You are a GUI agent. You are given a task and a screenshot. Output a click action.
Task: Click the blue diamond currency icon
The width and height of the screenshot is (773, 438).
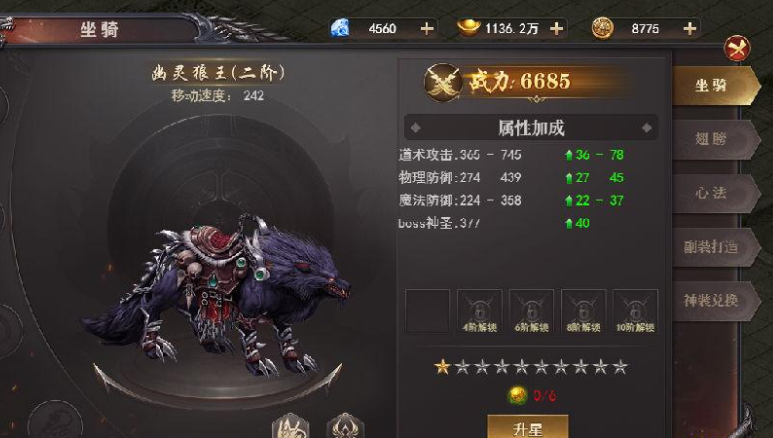point(340,28)
